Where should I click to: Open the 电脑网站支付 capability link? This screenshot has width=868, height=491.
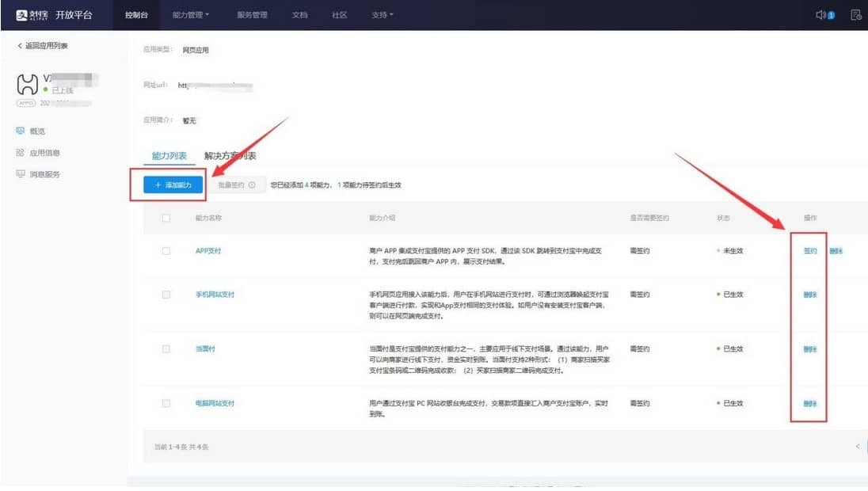point(215,403)
